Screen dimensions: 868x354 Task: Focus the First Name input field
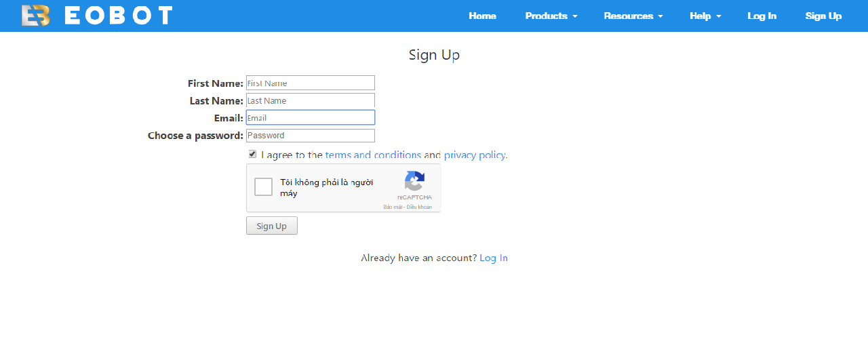coord(311,83)
